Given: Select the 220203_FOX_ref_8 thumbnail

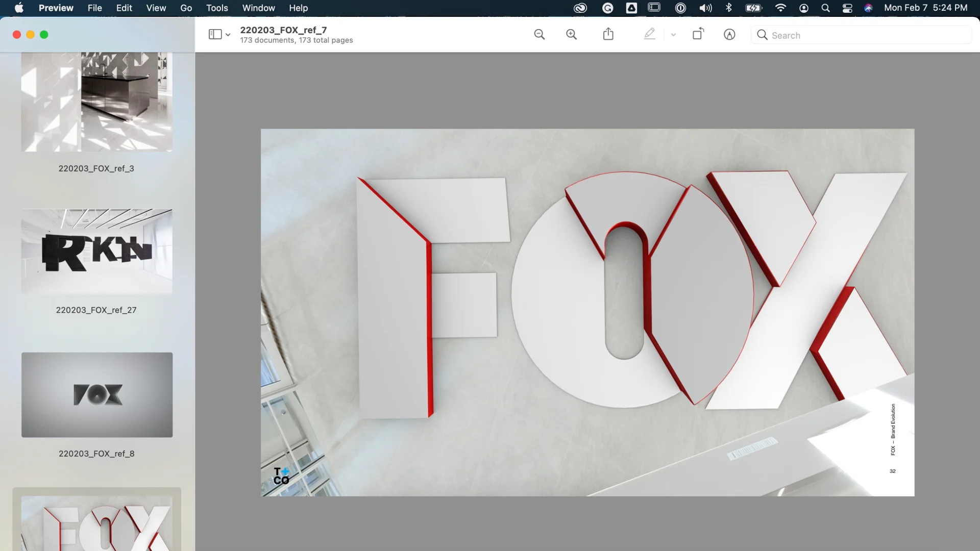Looking at the screenshot, I should point(96,394).
